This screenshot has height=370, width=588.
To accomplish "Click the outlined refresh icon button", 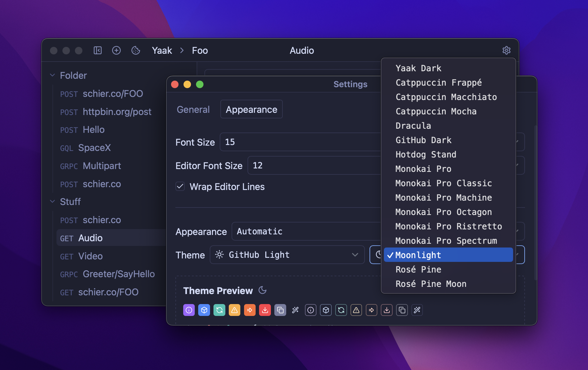I will click(341, 310).
